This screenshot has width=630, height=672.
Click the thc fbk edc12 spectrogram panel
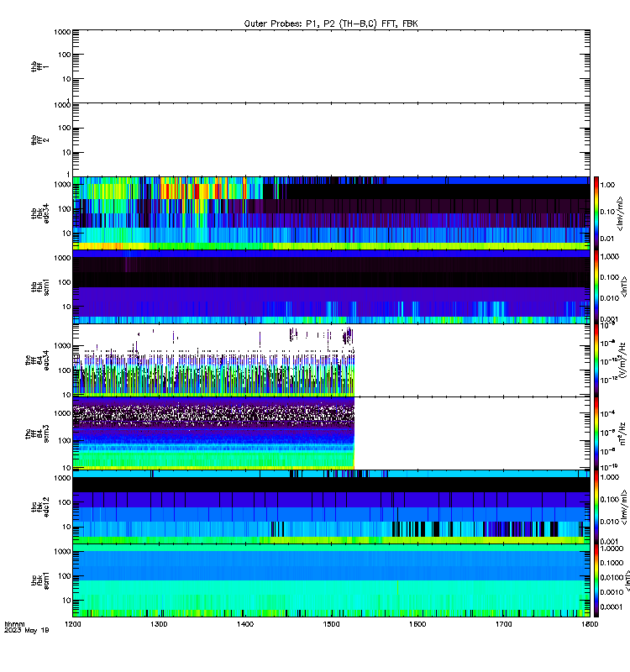click(x=331, y=507)
